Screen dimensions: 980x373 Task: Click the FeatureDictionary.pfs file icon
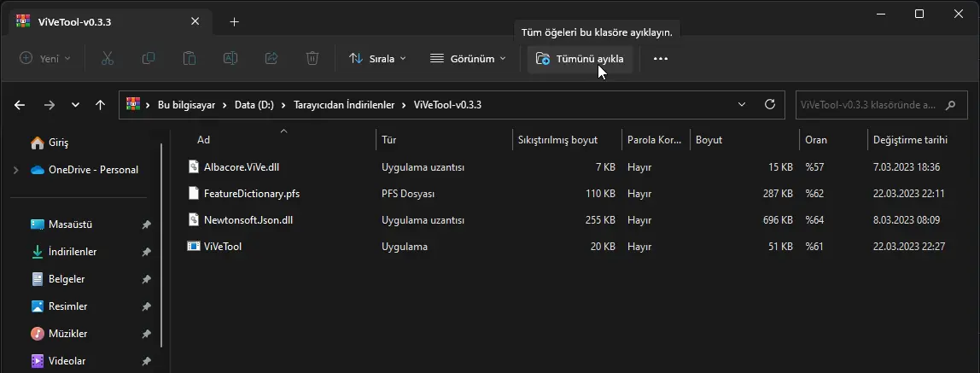coord(194,193)
